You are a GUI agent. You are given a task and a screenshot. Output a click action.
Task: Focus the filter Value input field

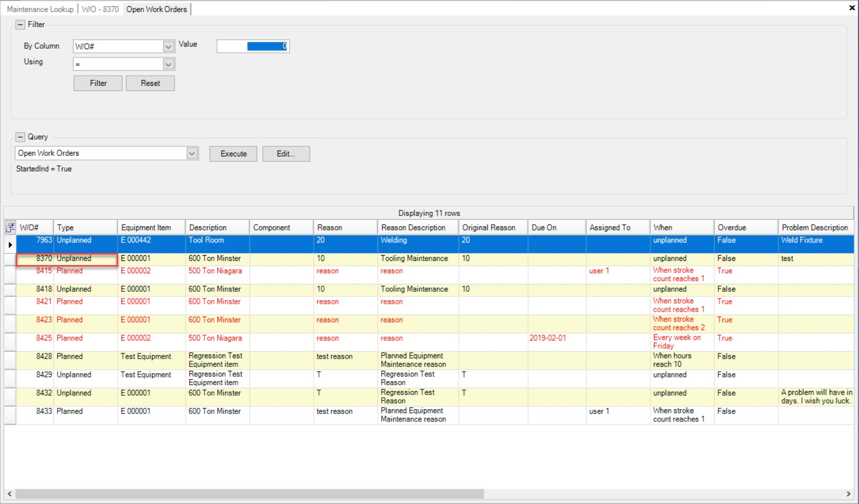[253, 46]
